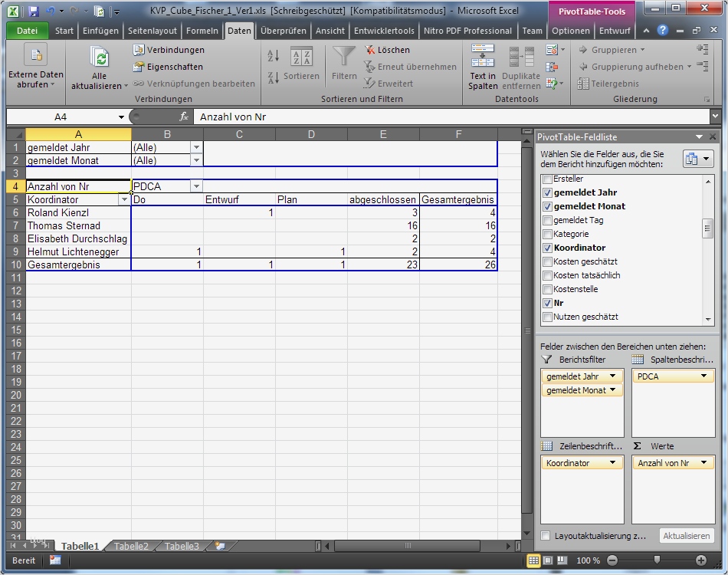
Task: Open the Name Box dropdown
Action: 121,117
